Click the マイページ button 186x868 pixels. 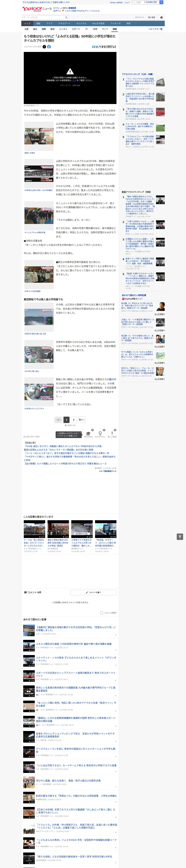point(139,17)
